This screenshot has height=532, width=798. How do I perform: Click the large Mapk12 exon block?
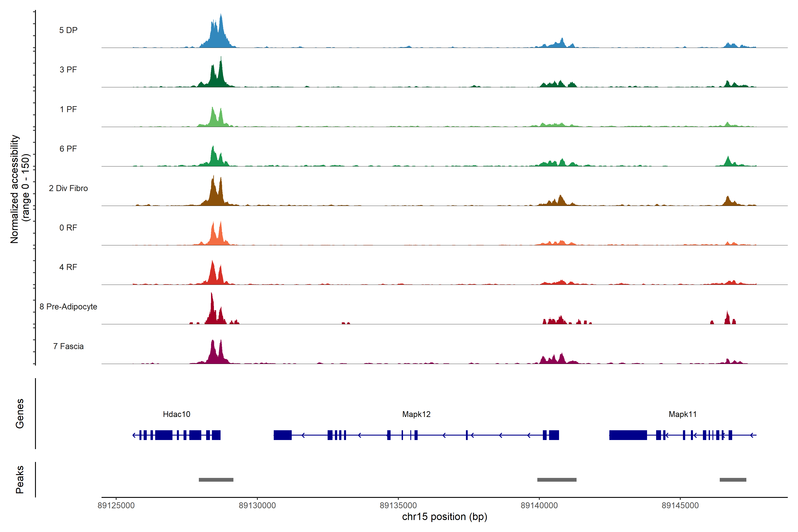283,435
